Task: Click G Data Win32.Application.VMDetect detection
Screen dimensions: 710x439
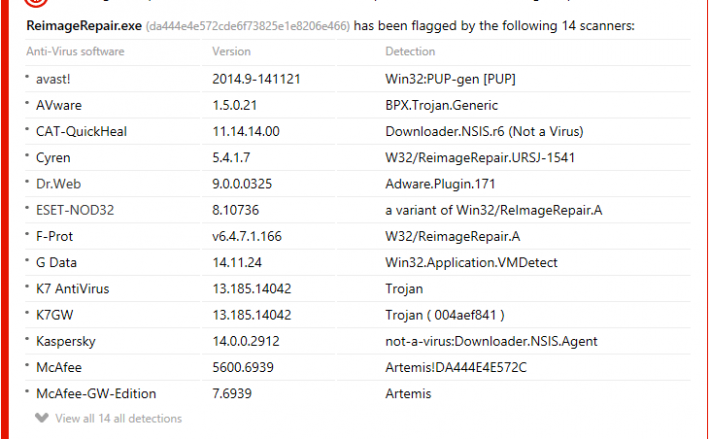Action: click(471, 263)
